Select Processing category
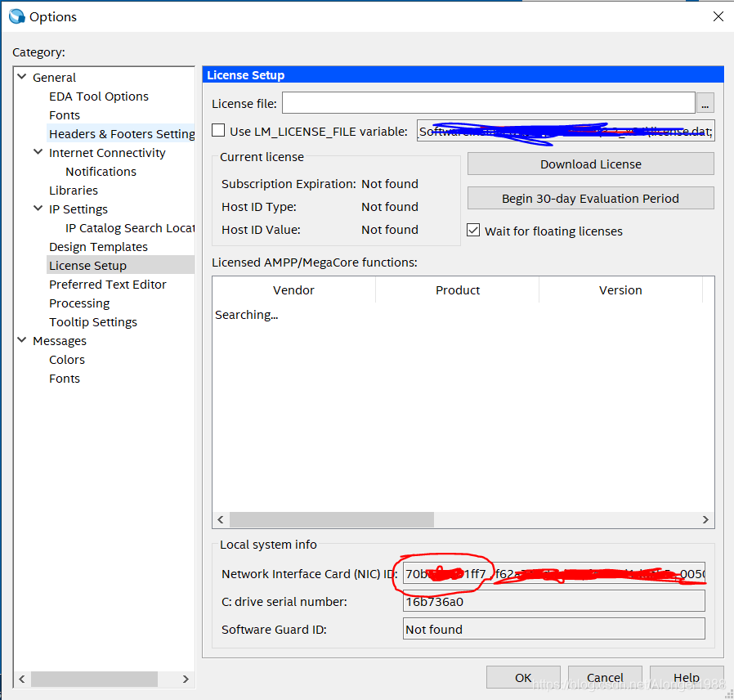 pos(79,303)
